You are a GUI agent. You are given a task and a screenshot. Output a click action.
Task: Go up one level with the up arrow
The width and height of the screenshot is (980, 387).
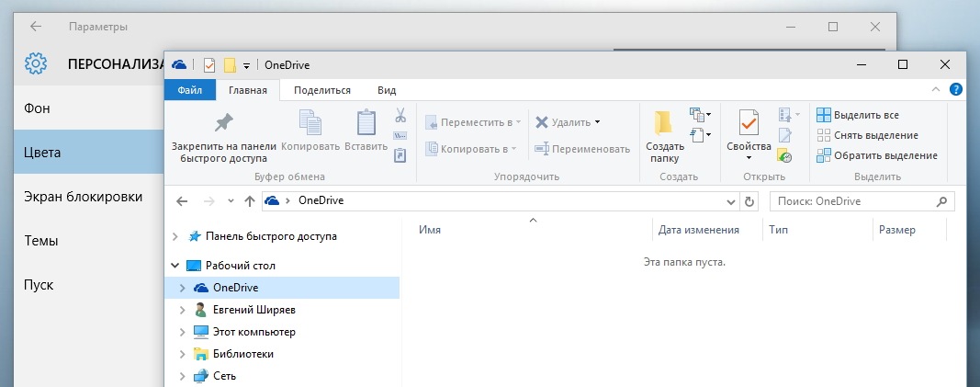coord(250,201)
